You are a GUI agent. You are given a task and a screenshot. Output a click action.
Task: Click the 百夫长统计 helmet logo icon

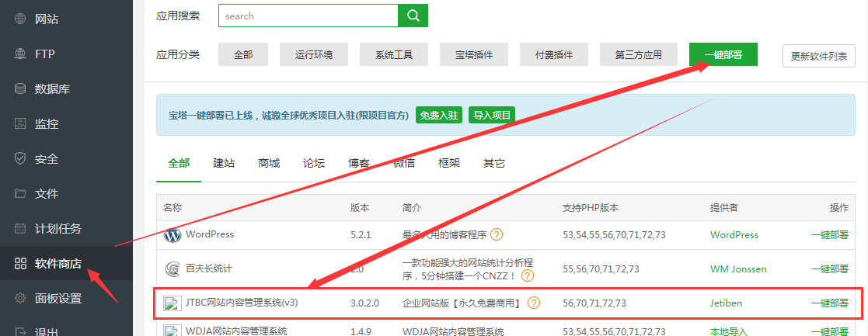coord(173,269)
